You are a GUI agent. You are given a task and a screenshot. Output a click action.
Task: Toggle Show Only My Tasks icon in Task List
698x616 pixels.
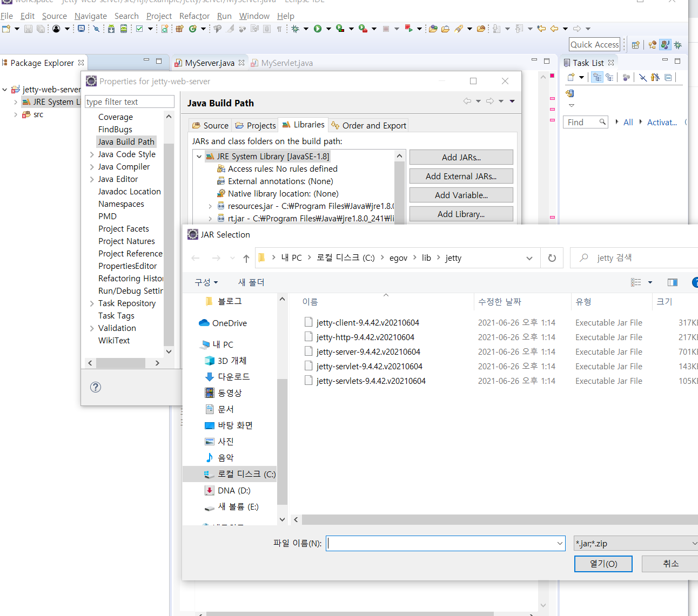tap(655, 77)
